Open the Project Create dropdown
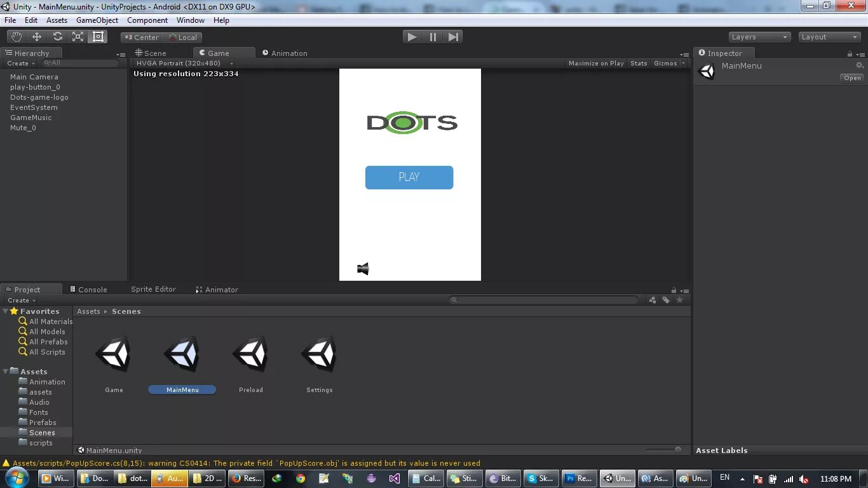This screenshot has width=868, height=488. click(x=21, y=301)
